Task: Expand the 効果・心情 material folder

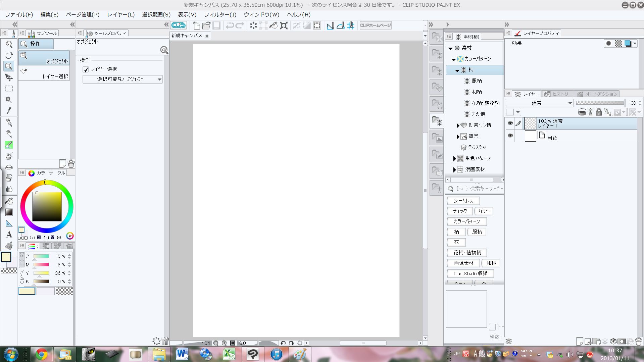Action: [x=457, y=125]
